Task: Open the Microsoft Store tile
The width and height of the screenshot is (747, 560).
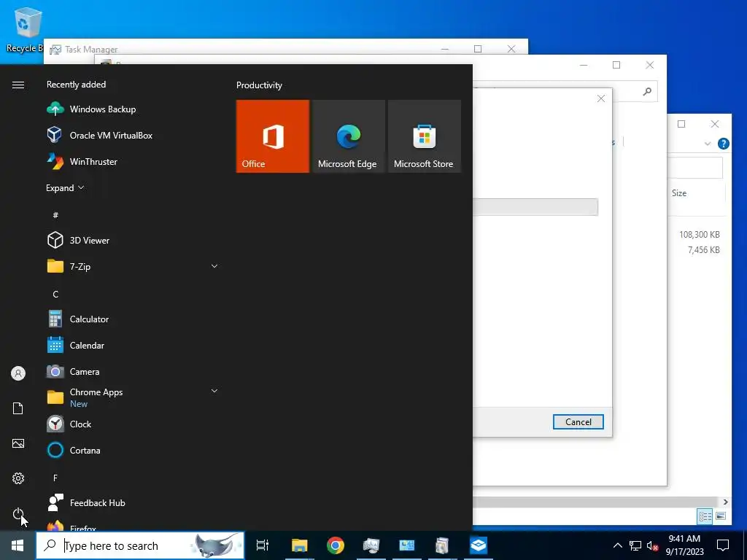Action: (x=425, y=136)
